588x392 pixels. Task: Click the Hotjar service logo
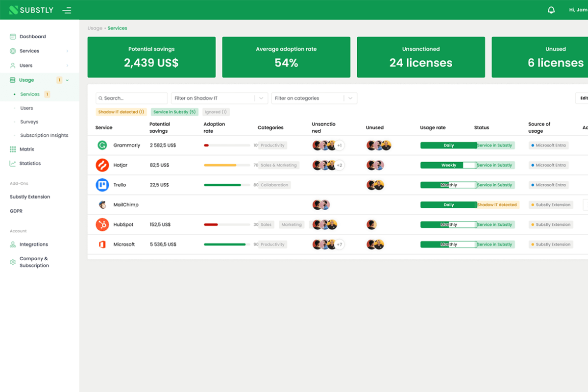(102, 165)
